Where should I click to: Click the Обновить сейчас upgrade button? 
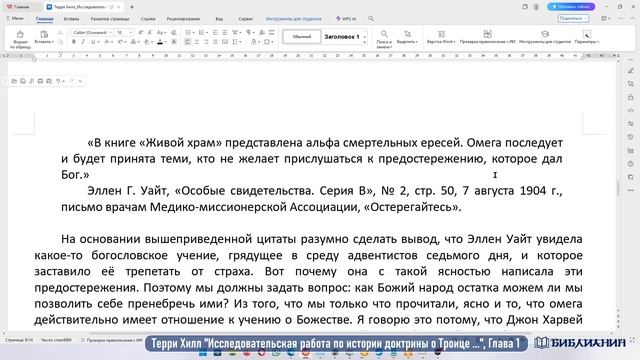point(571,7)
